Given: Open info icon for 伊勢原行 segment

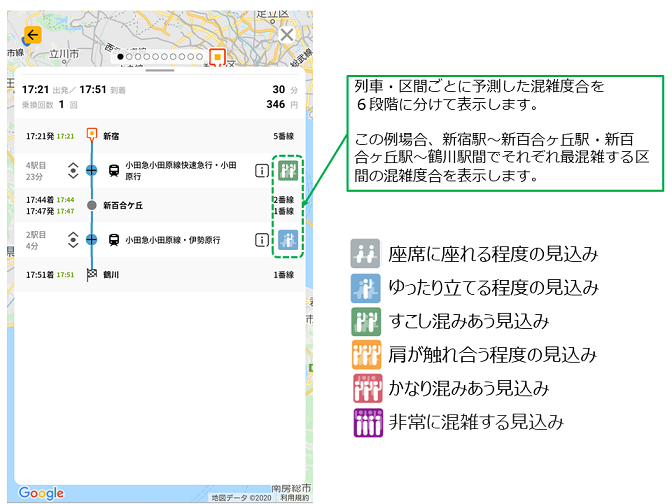Looking at the screenshot, I should click(x=262, y=240).
